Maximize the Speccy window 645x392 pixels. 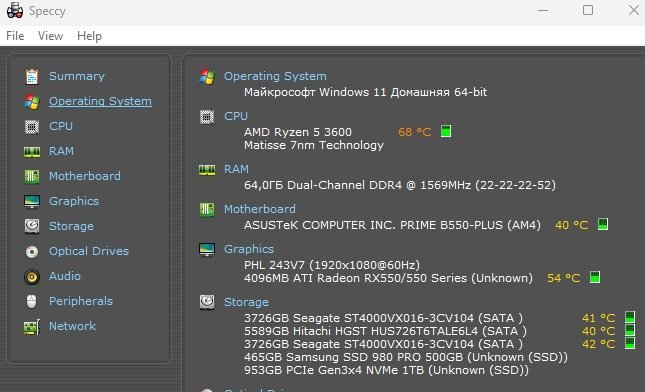(588, 10)
